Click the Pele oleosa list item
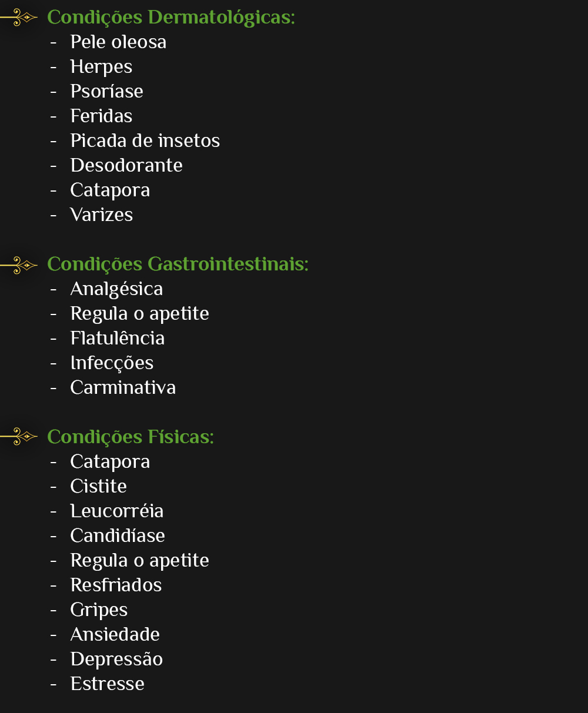Viewport: 588px width, 713px height. coord(118,42)
